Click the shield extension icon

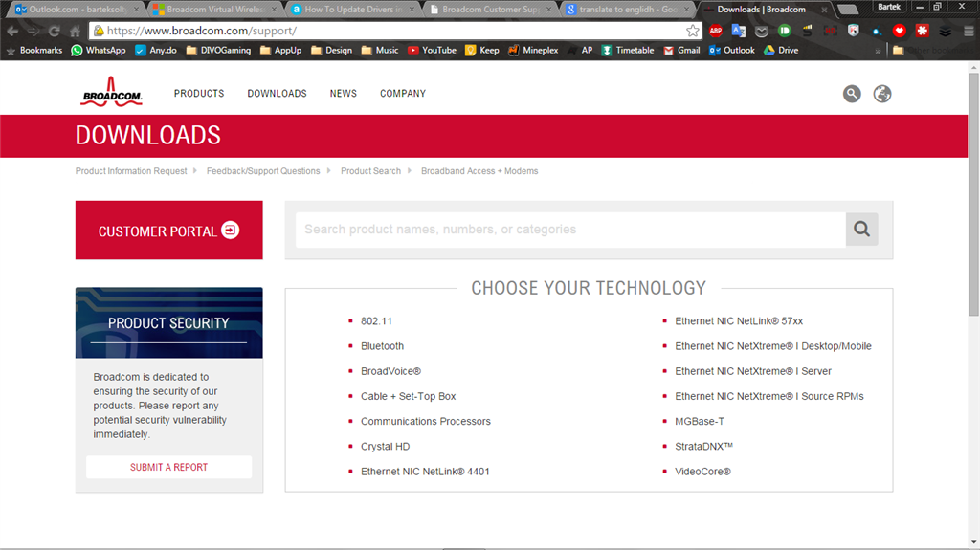(853, 31)
